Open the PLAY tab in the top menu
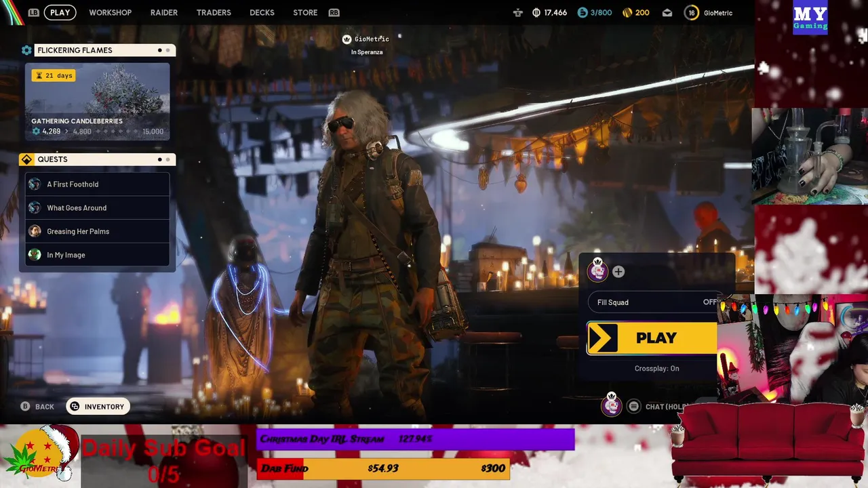Image resolution: width=868 pixels, height=488 pixels. click(x=60, y=13)
